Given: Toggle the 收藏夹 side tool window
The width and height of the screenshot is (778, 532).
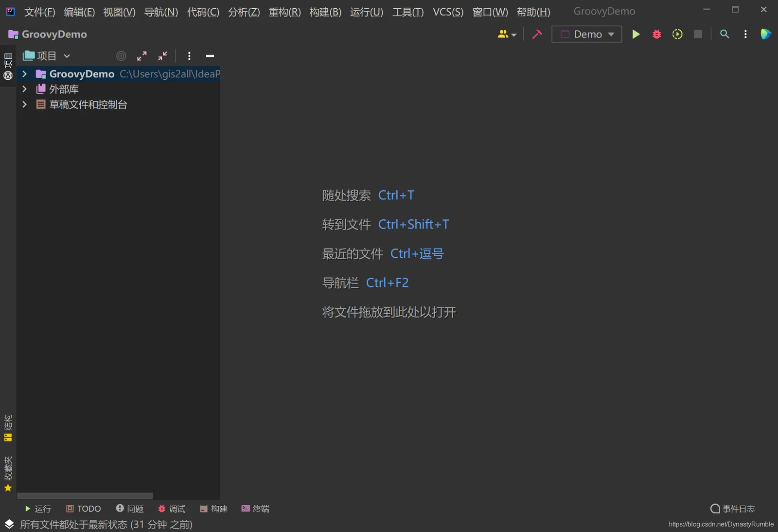Looking at the screenshot, I should click(x=8, y=474).
